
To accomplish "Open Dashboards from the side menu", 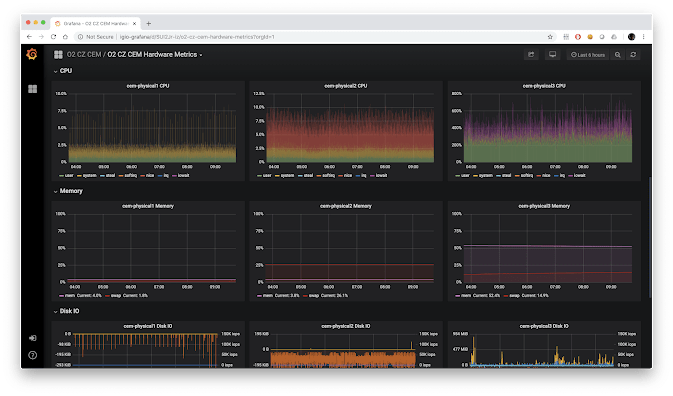I will 33,89.
